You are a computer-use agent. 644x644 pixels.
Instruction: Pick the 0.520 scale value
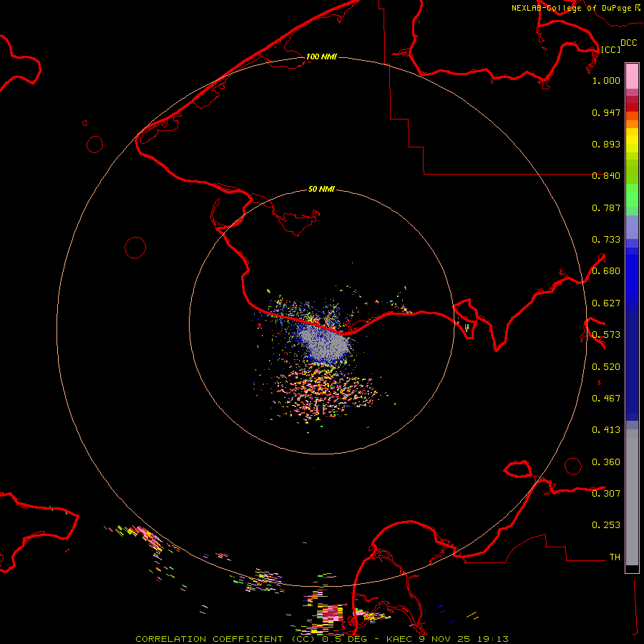(x=606, y=367)
